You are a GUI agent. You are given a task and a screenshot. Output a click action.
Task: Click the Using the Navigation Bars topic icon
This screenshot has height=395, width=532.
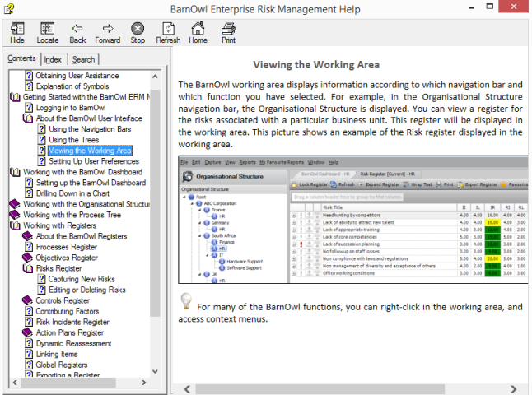(x=41, y=129)
